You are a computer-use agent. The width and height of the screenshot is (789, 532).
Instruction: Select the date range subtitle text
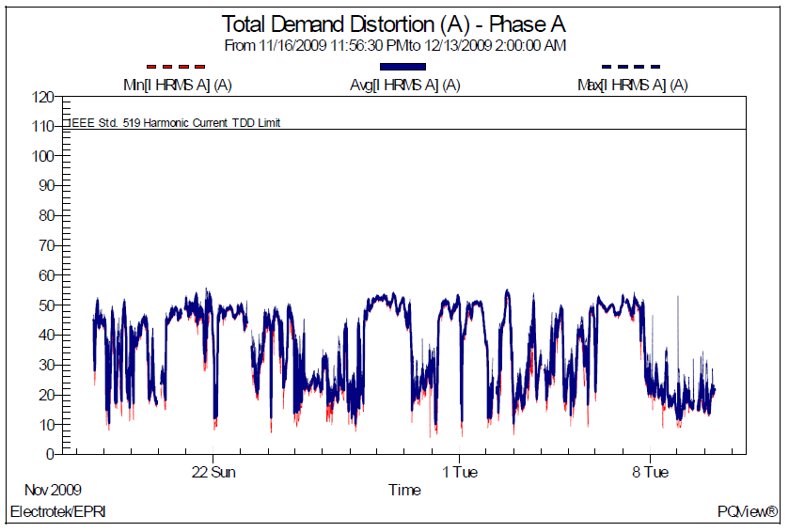point(395,45)
